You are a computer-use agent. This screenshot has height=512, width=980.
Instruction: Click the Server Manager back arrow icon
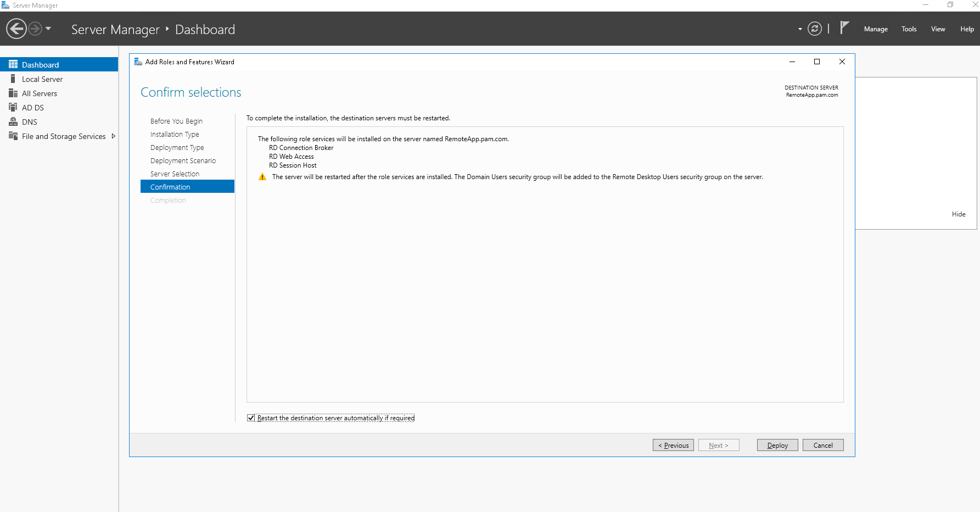pyautogui.click(x=16, y=29)
